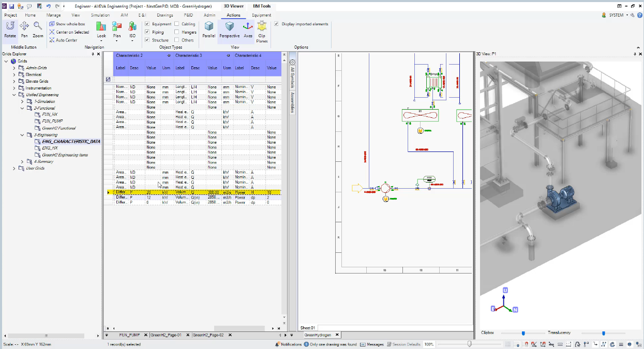The width and height of the screenshot is (644, 349).
Task: Expand the 1-Simulation node
Action: [x=22, y=101]
